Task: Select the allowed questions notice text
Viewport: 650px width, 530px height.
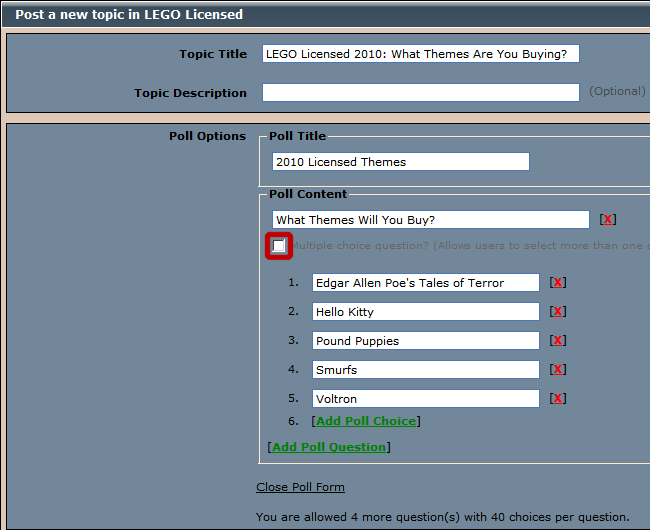Action: [443, 517]
